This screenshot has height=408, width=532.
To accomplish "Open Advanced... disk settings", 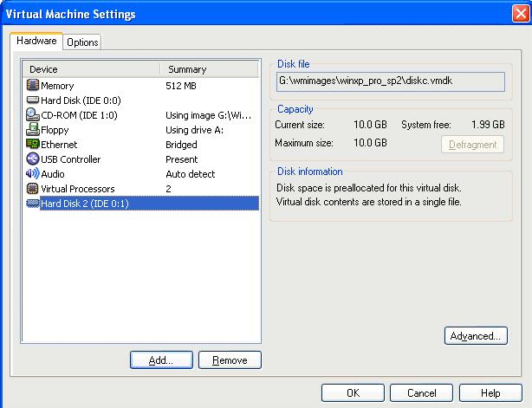I will [x=475, y=336].
